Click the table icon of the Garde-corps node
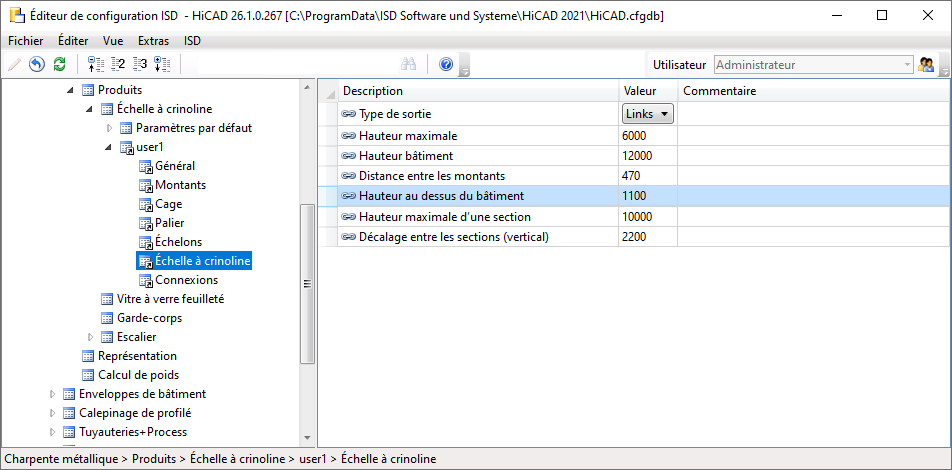 click(x=107, y=318)
